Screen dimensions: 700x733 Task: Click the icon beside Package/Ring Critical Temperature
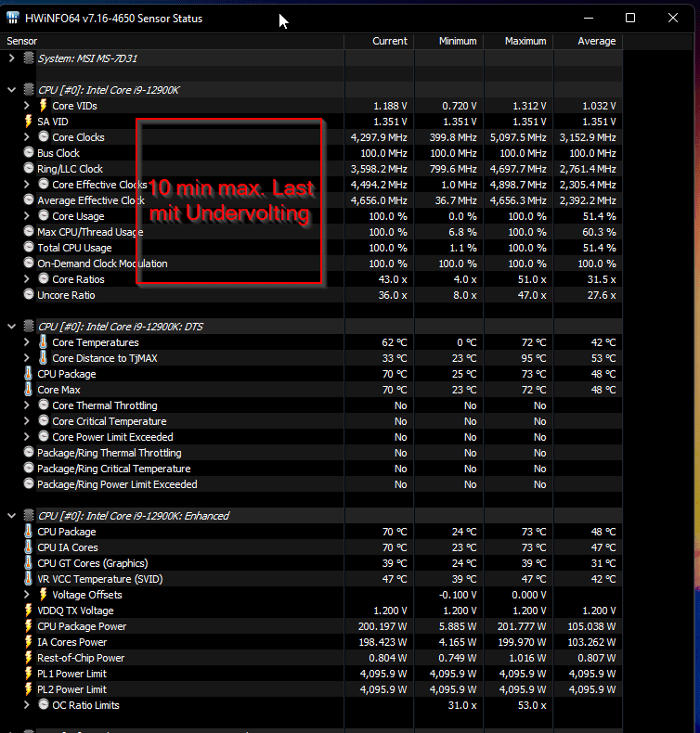click(29, 469)
